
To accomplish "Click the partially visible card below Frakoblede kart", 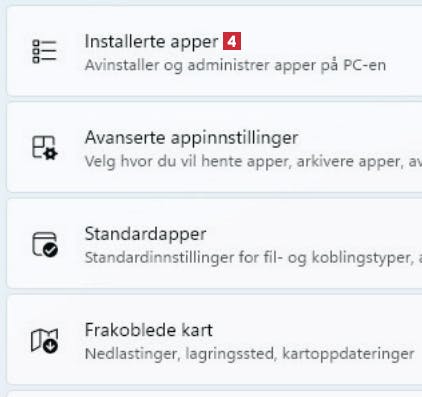I will [x=214, y=394].
